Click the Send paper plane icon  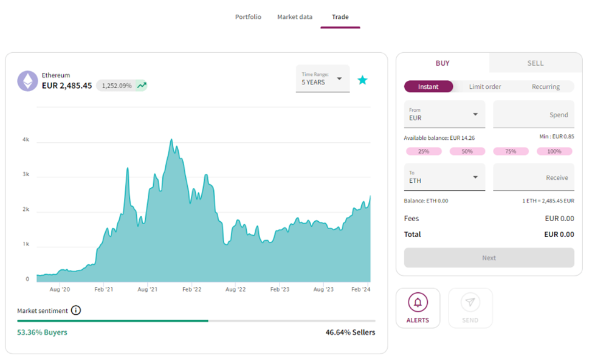[x=470, y=302]
